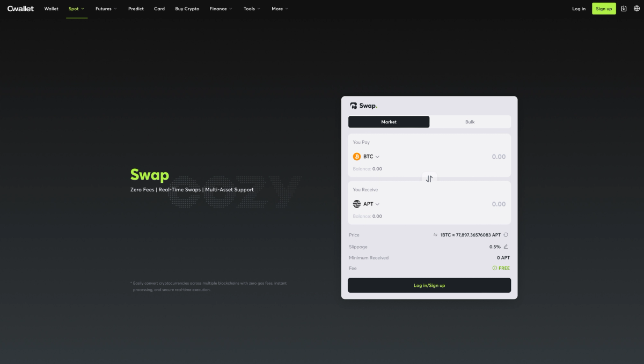Click the Balance: 0.00 under BTC
644x364 pixels.
pos(368,169)
